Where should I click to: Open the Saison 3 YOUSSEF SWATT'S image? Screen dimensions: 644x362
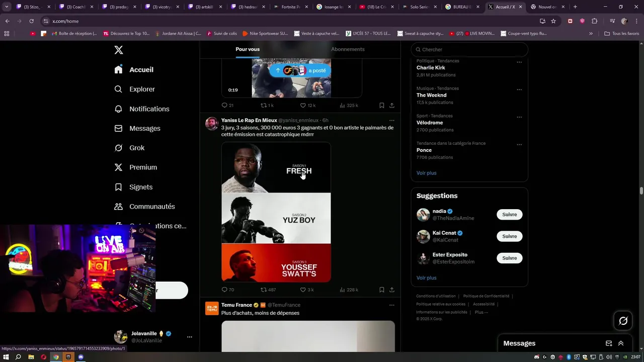point(276,263)
